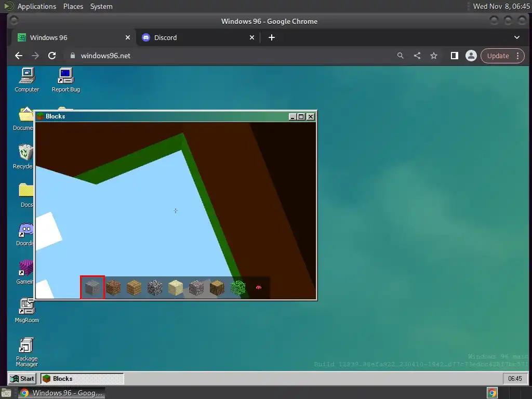Go forward in Chrome
This screenshot has width=532, height=399.
[35, 56]
